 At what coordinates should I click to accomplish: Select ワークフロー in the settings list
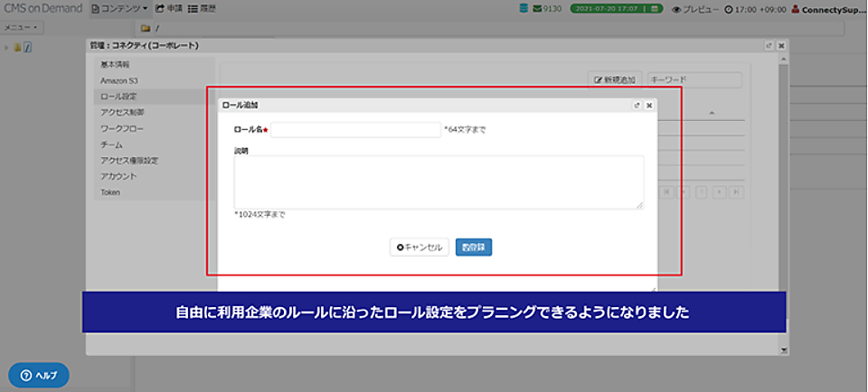coord(122,128)
